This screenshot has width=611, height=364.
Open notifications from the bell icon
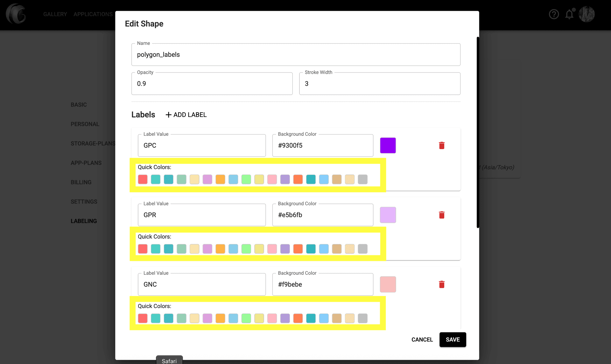coord(569,14)
